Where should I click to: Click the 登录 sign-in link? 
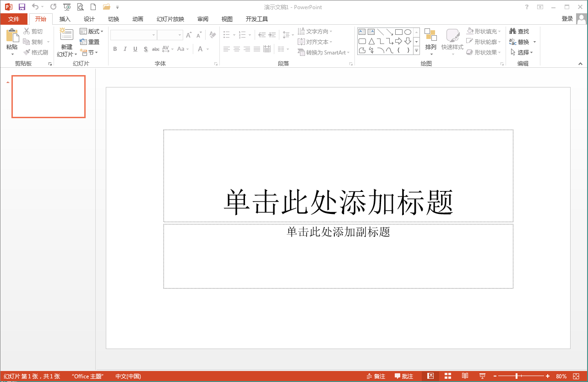(x=567, y=19)
